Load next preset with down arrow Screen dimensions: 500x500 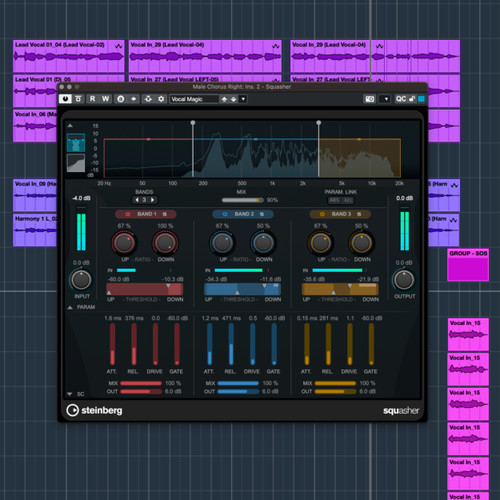(x=233, y=99)
